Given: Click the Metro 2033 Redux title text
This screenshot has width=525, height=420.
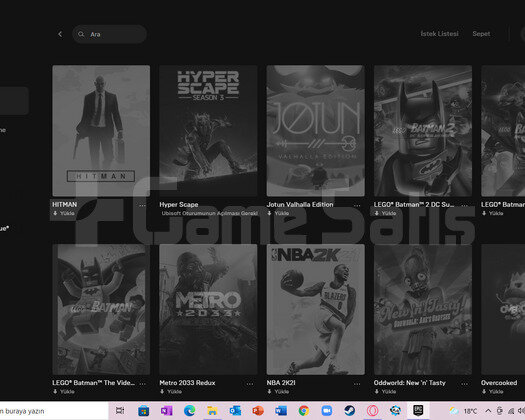Looking at the screenshot, I should pos(187,383).
